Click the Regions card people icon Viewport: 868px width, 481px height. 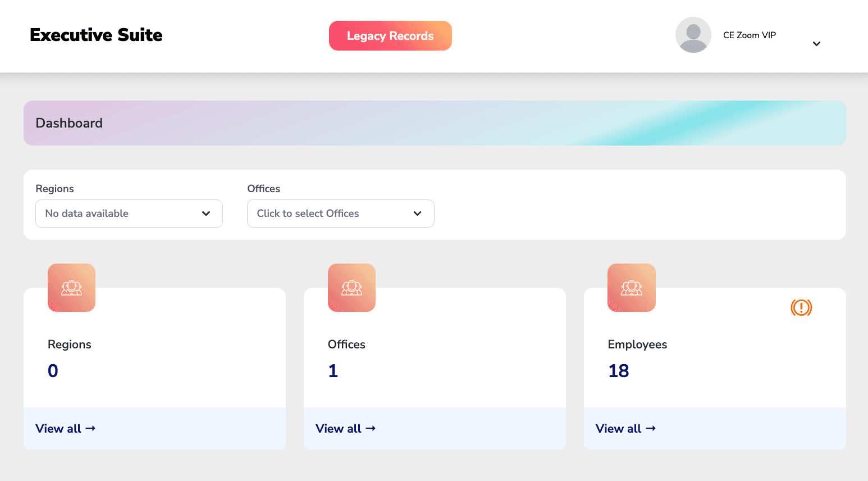71,288
